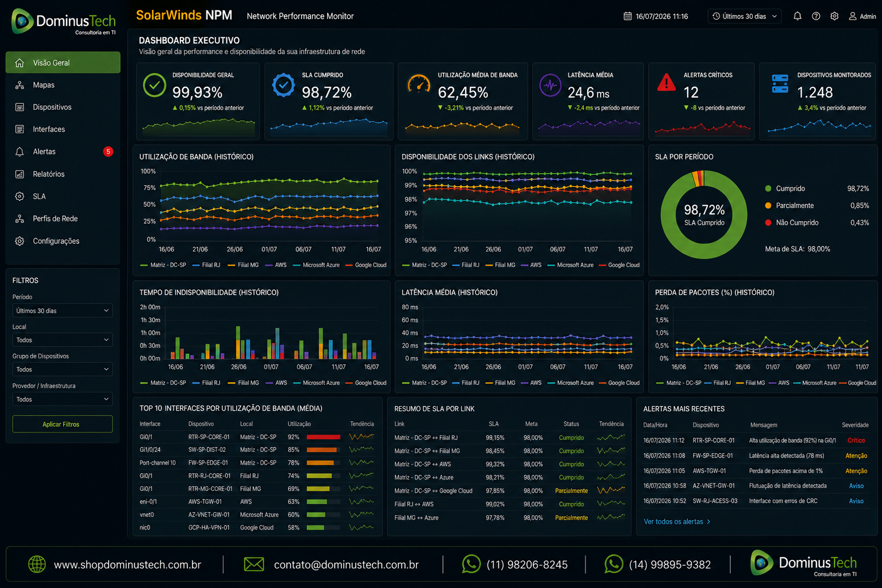Click the Alertas bell sidebar icon
The width and height of the screenshot is (882, 588).
[20, 152]
